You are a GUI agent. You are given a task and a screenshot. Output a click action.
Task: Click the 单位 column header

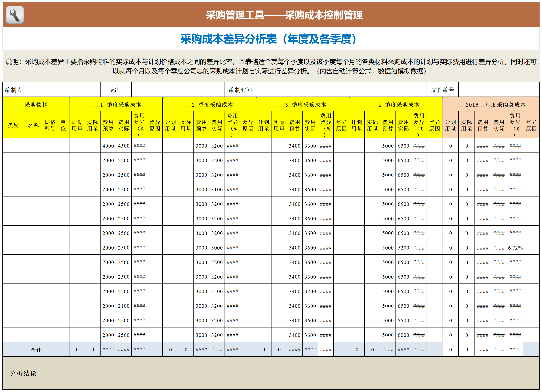[63, 125]
